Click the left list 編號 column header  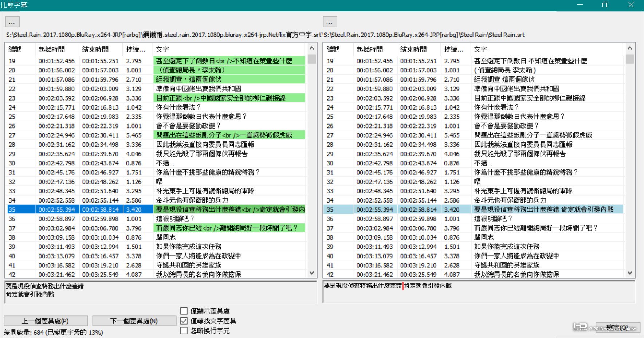click(20, 50)
